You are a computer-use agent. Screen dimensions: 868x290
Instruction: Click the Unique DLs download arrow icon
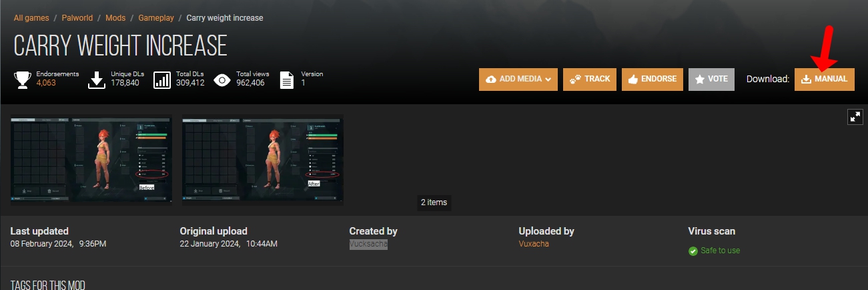point(97,80)
